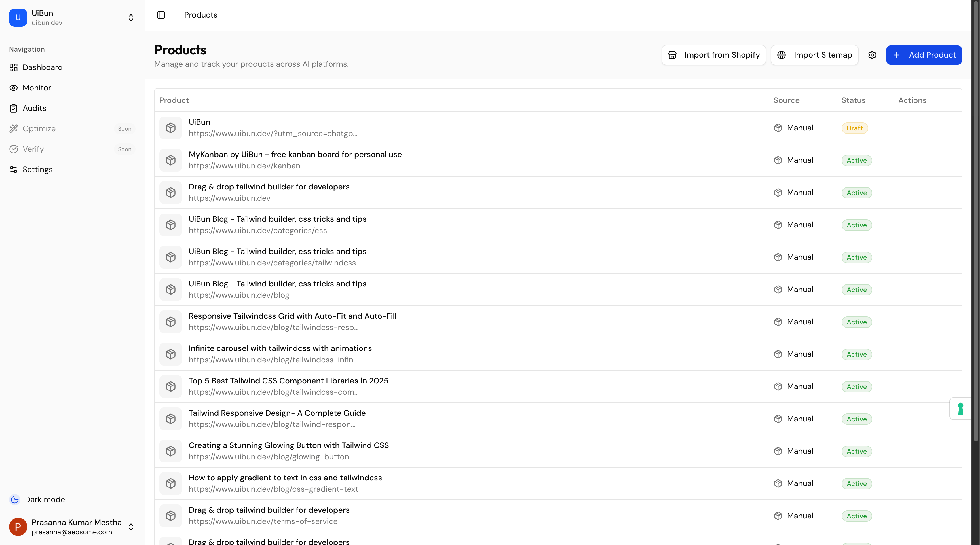Toggle the sidebar panel icon
Viewport: 980px width, 545px height.
tap(161, 15)
